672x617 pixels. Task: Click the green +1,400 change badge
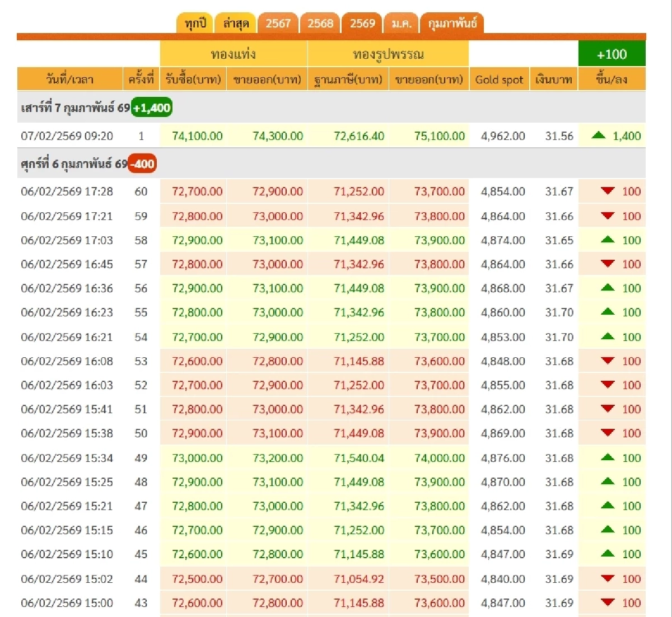(152, 107)
